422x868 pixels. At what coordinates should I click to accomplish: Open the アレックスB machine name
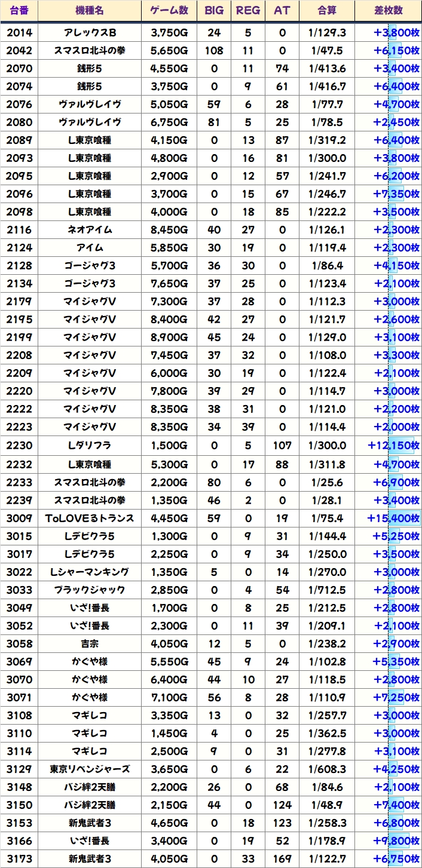pos(90,32)
